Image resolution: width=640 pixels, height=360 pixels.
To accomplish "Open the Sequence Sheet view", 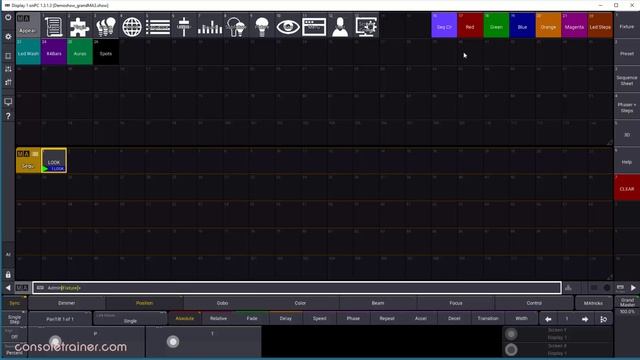I will pos(627,80).
